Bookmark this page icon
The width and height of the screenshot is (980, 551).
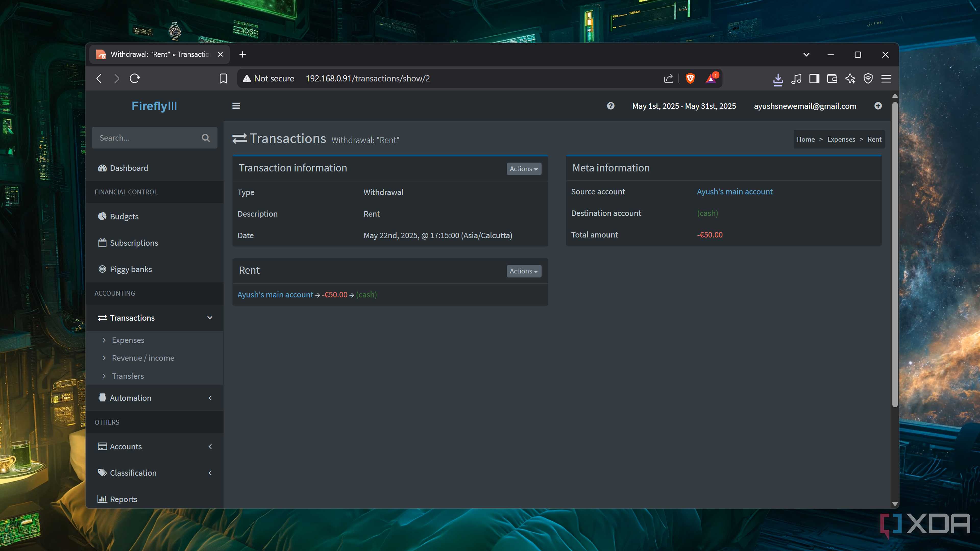[223, 78]
